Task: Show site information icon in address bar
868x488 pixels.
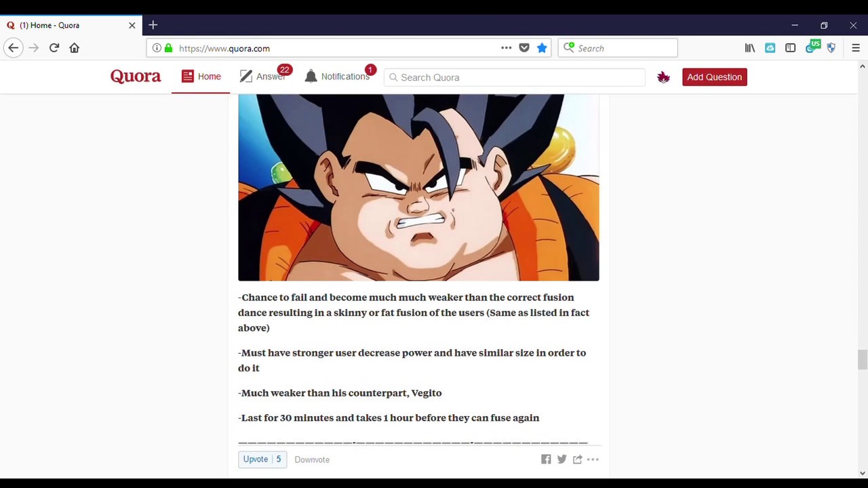Action: [157, 48]
